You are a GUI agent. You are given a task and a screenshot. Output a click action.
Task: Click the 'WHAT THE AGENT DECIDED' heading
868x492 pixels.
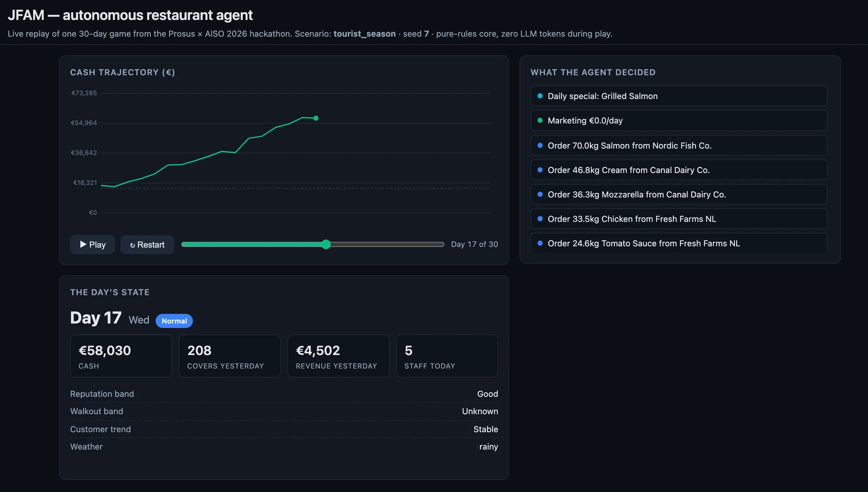coord(593,72)
